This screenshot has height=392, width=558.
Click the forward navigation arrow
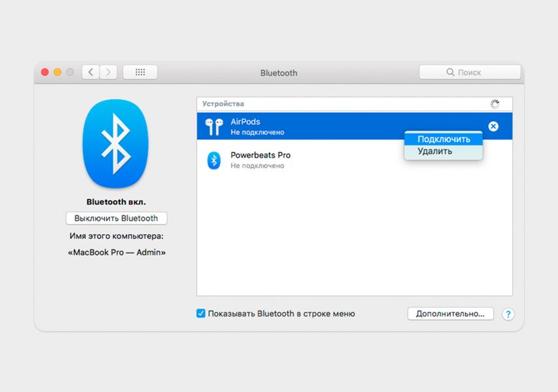point(108,72)
